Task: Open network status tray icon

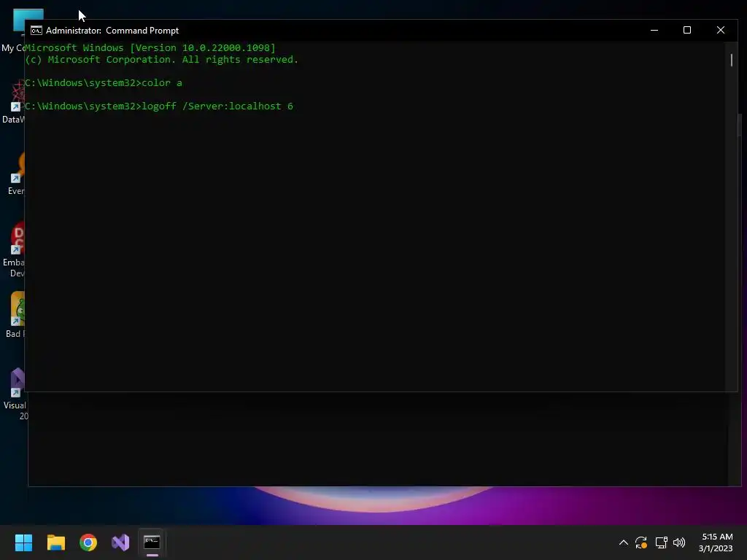Action: [661, 542]
